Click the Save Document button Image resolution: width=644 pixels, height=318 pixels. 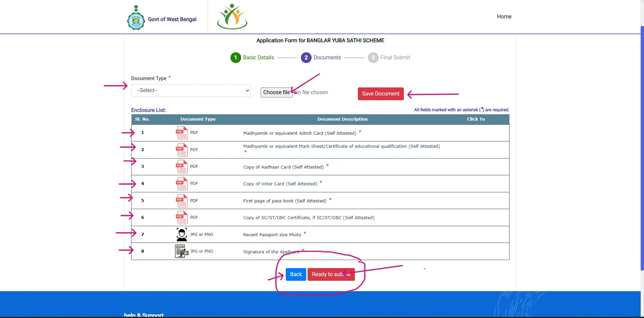tap(380, 93)
